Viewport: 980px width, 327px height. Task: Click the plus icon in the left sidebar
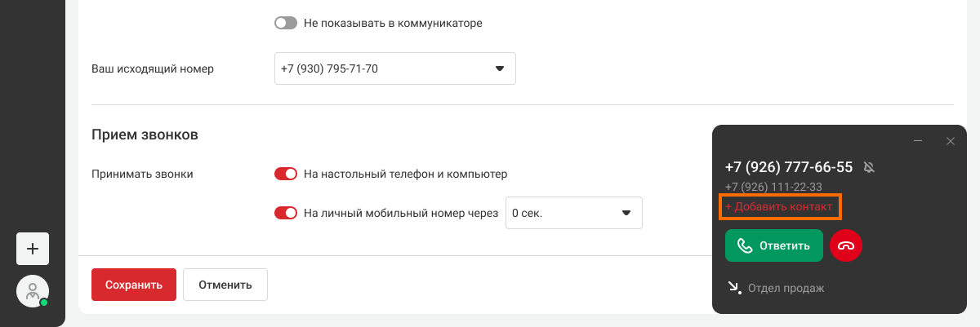[33, 249]
